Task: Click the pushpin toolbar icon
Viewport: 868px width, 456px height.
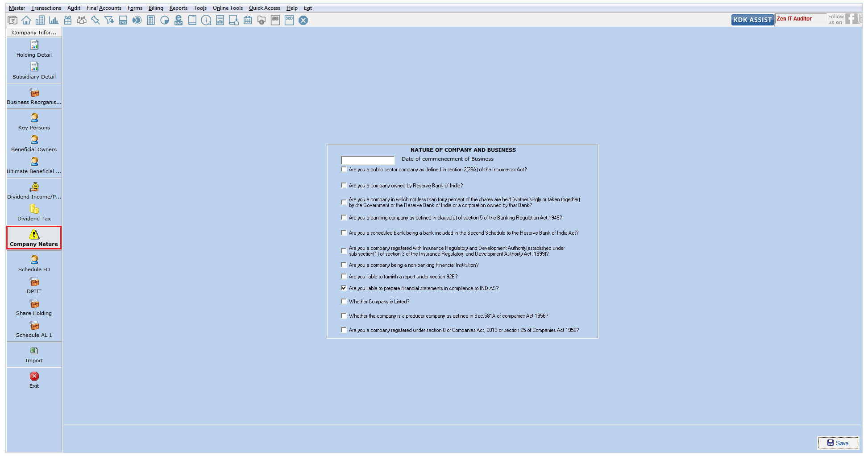Action: tap(96, 20)
